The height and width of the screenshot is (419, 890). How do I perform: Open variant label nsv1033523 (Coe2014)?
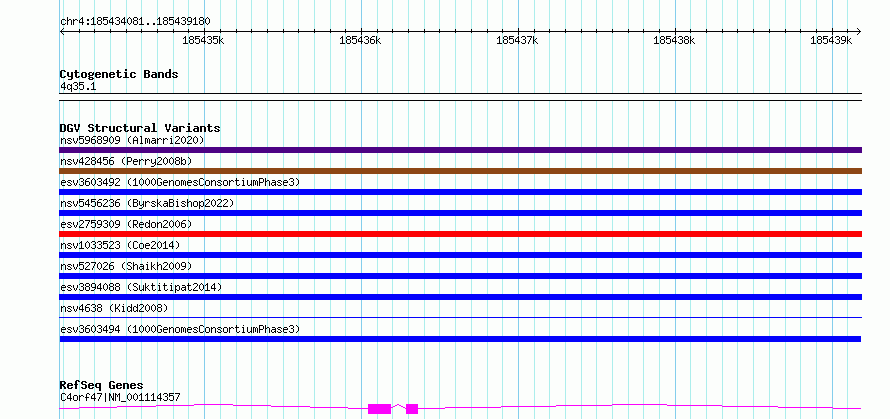[x=120, y=245]
